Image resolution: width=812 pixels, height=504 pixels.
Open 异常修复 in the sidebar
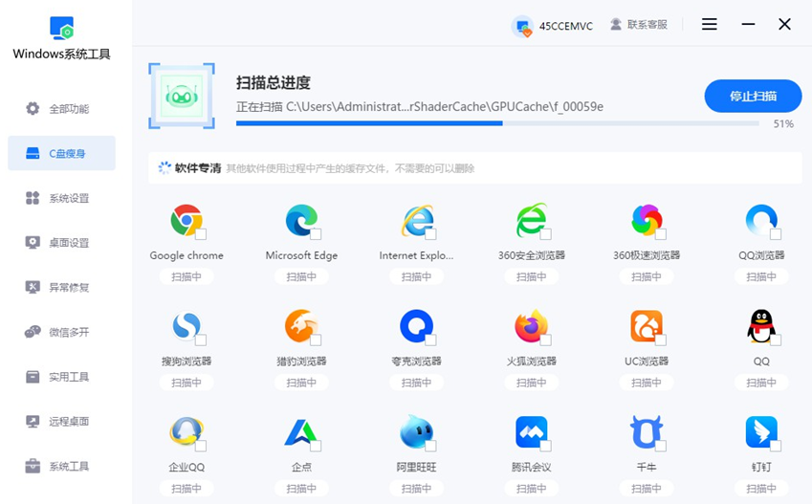click(61, 287)
